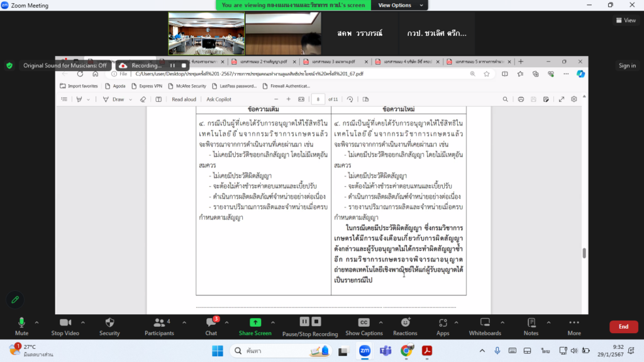Open the Chat panel
Viewport: 644px width, 362px height.
pyautogui.click(x=211, y=327)
